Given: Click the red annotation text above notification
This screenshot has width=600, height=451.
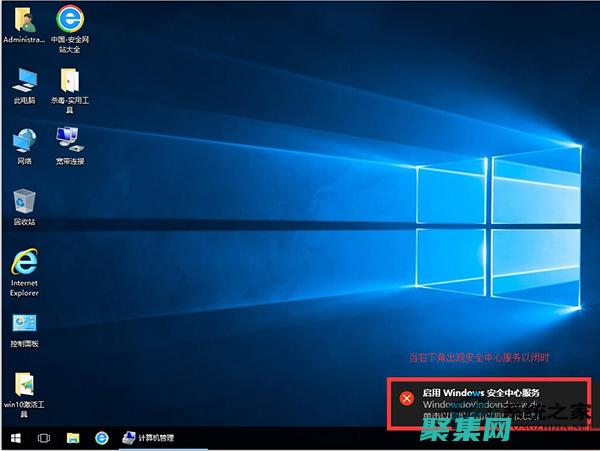Looking at the screenshot, I should point(479,357).
